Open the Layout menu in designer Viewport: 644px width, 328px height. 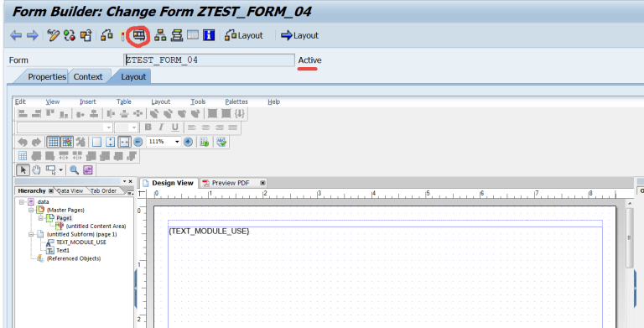[x=161, y=102]
